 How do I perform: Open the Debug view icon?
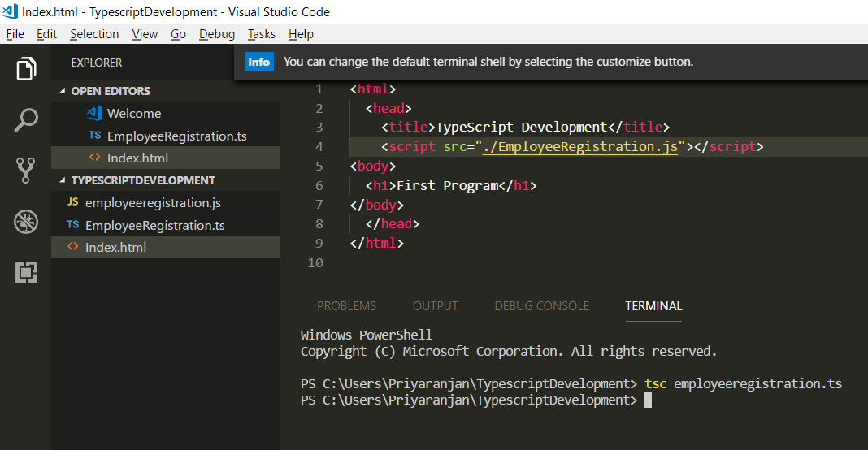tap(26, 222)
